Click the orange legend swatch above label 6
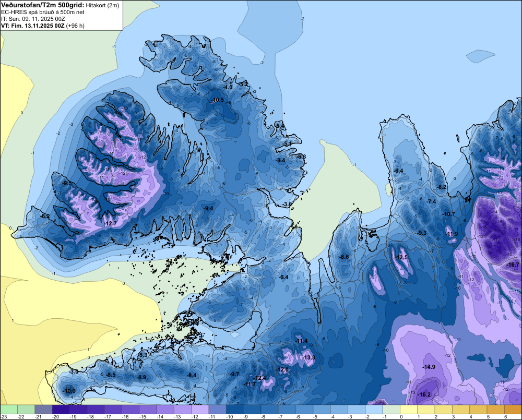 tap(513, 410)
